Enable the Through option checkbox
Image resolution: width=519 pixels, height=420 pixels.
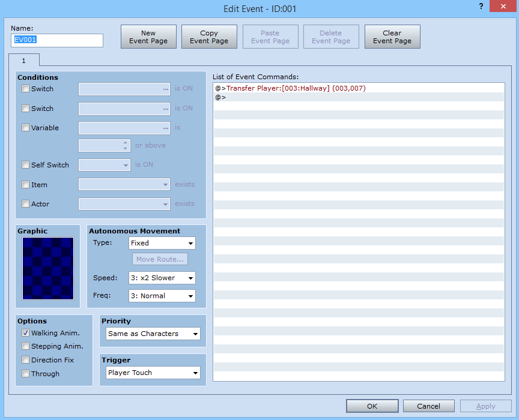click(x=25, y=374)
